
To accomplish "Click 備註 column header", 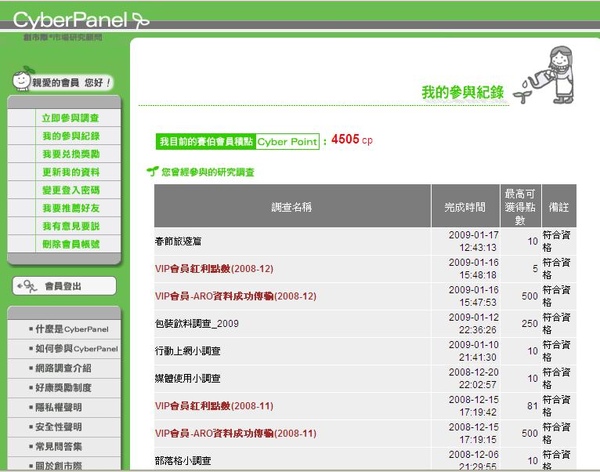I will coord(559,207).
